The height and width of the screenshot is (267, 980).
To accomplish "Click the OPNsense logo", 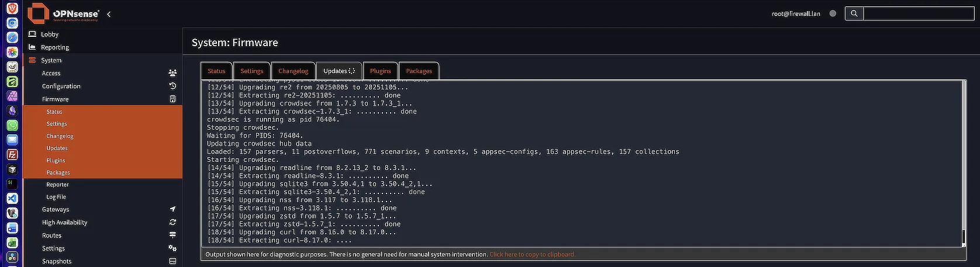I will 63,13.
